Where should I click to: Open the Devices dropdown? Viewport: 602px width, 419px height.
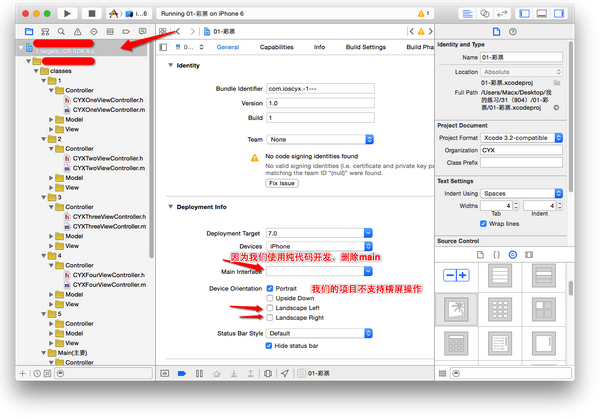319,246
